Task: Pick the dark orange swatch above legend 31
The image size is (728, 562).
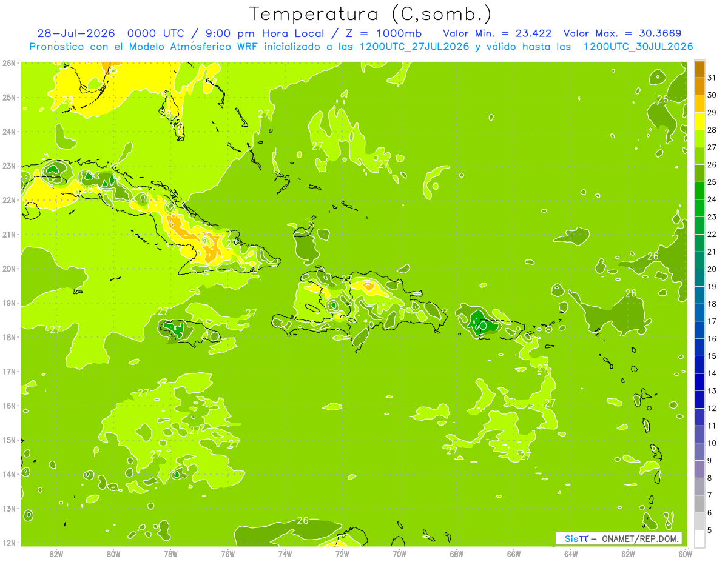Action: [699, 69]
